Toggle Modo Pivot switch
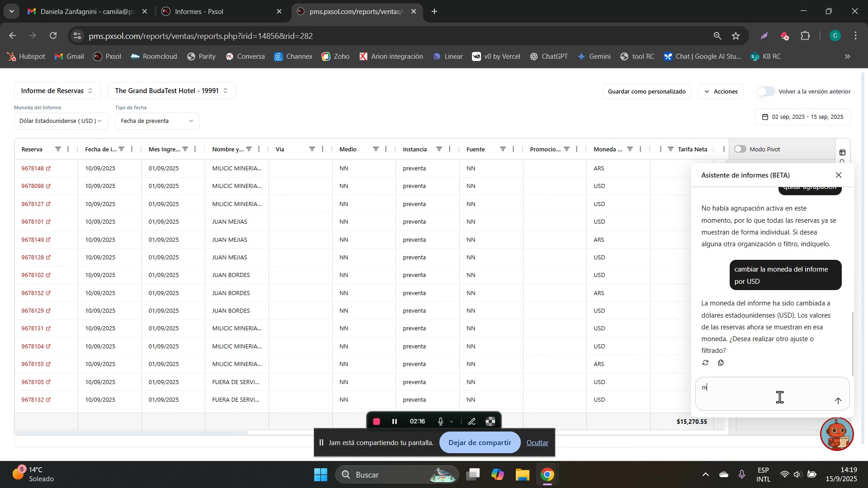868x488 pixels. click(740, 149)
